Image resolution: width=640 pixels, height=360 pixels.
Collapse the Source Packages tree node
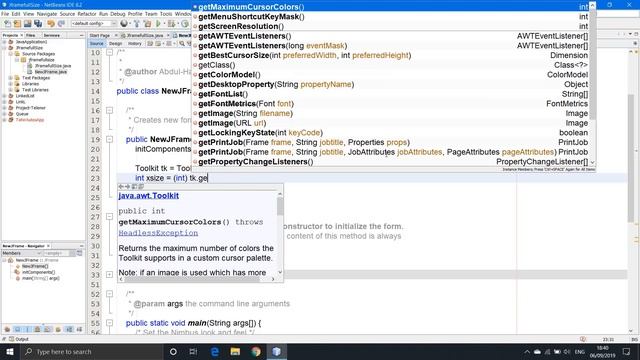pyautogui.click(x=11, y=54)
